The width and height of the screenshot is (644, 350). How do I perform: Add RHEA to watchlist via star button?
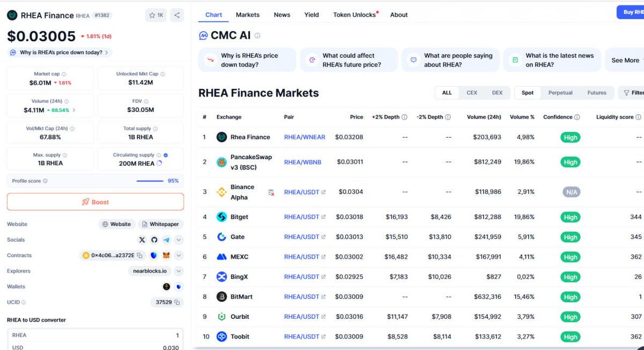click(x=156, y=15)
